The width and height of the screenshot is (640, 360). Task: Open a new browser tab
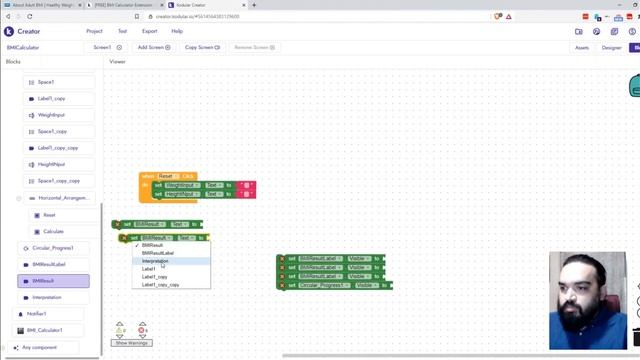point(254,5)
